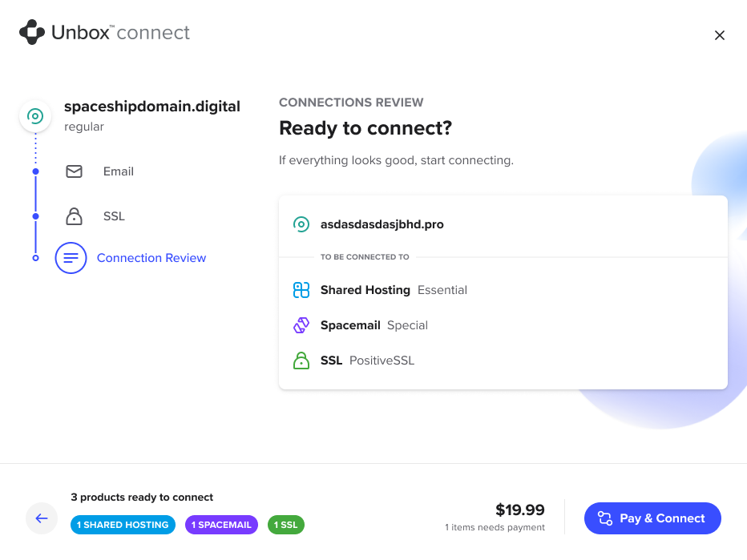Screen dimensions: 747x560
Task: Click the circled Connection Review list icon
Action: (71, 258)
